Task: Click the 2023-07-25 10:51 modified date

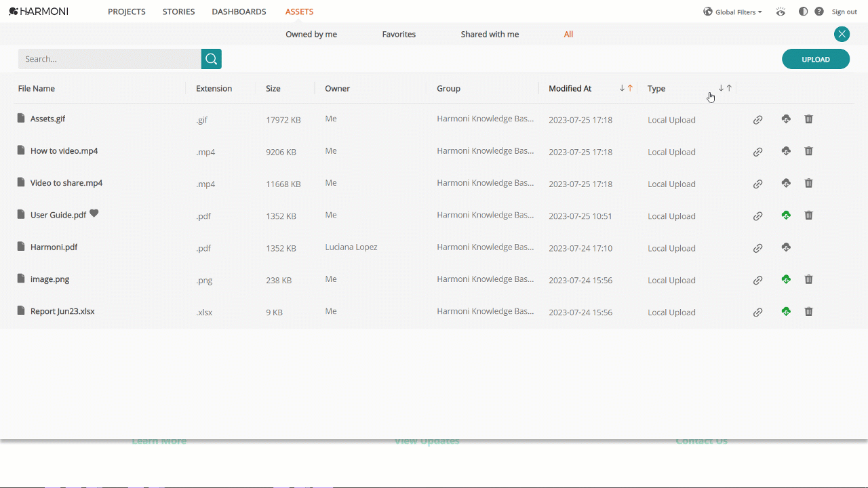Action: pos(580,216)
